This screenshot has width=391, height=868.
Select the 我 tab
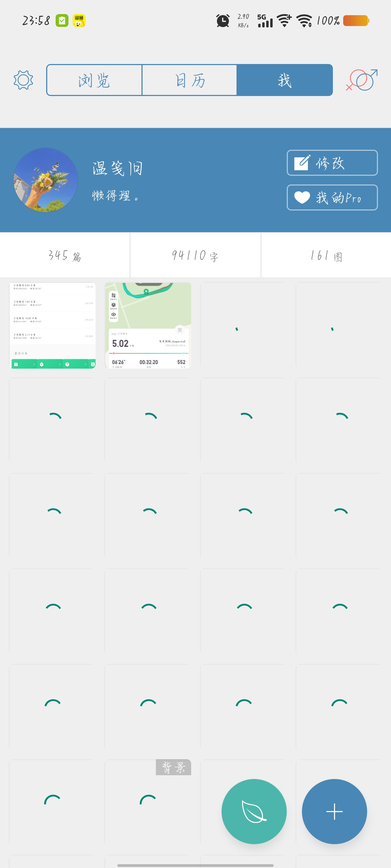(x=284, y=80)
